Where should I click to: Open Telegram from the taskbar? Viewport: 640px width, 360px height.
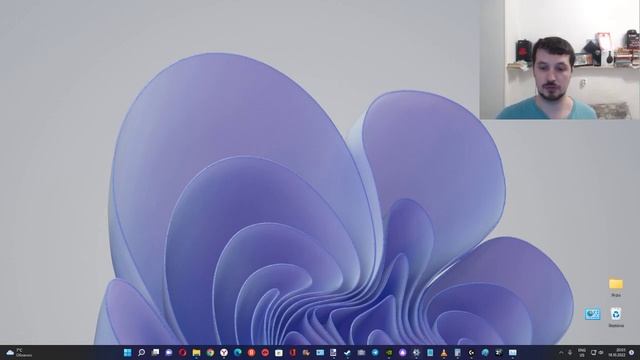click(375, 353)
